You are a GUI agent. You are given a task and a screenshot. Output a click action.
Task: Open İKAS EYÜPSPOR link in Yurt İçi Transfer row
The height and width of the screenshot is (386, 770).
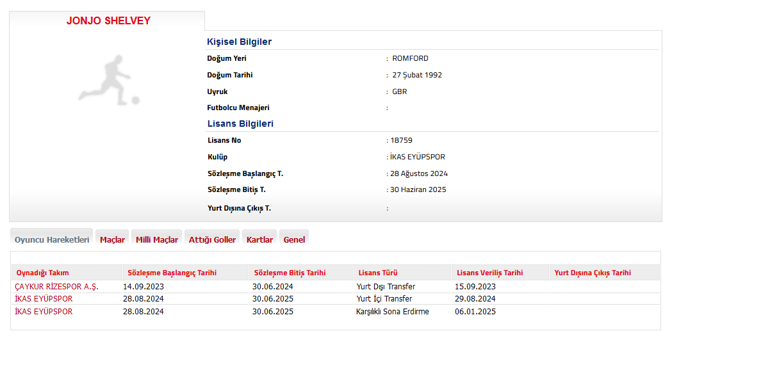click(x=44, y=299)
